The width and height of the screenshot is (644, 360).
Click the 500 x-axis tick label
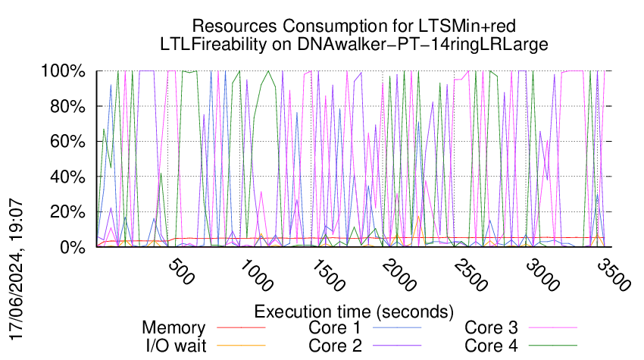coord(181,271)
